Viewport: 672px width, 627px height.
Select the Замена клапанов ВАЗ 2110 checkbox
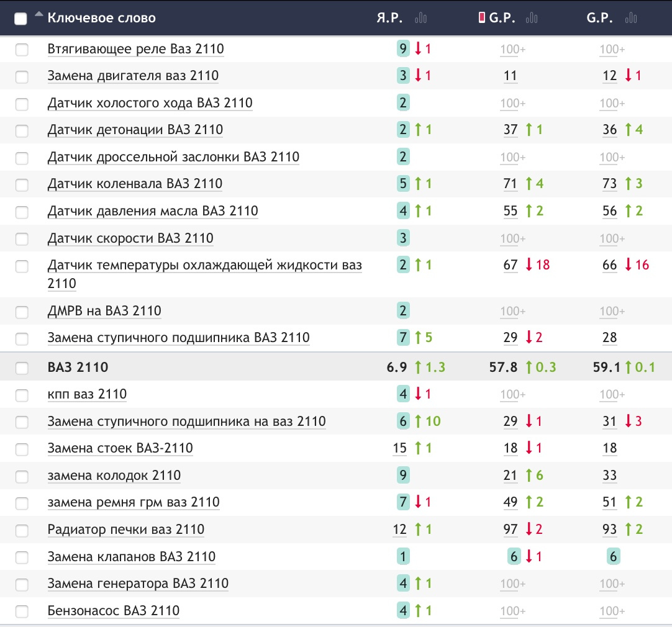point(22,557)
